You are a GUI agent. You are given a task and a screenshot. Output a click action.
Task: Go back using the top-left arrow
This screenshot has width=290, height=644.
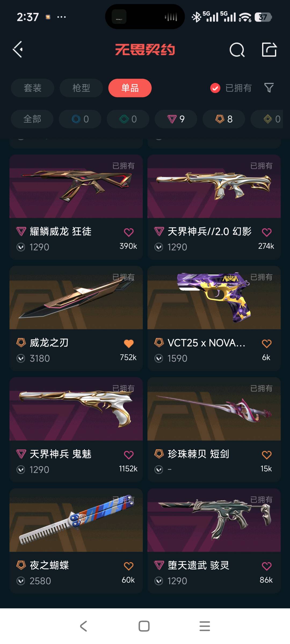click(x=18, y=49)
